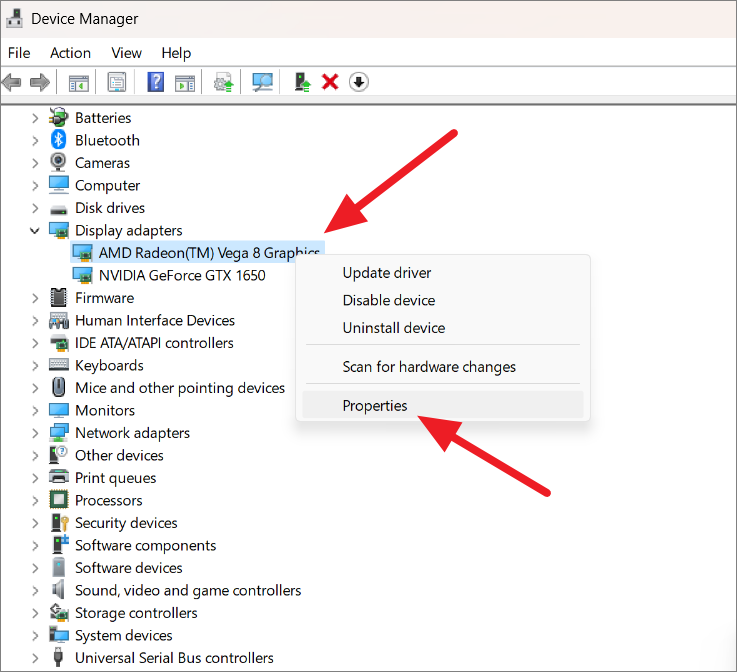Click the Batteries category icon
This screenshot has height=672, width=737.
coord(59,117)
